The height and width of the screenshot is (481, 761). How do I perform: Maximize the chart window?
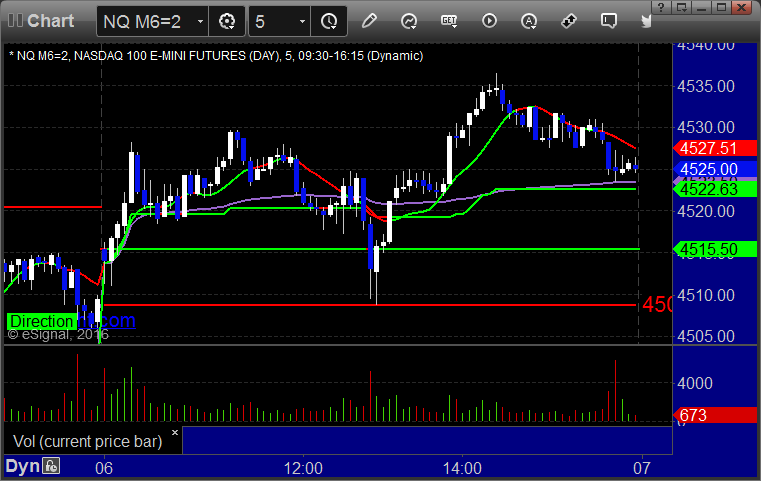(721, 7)
